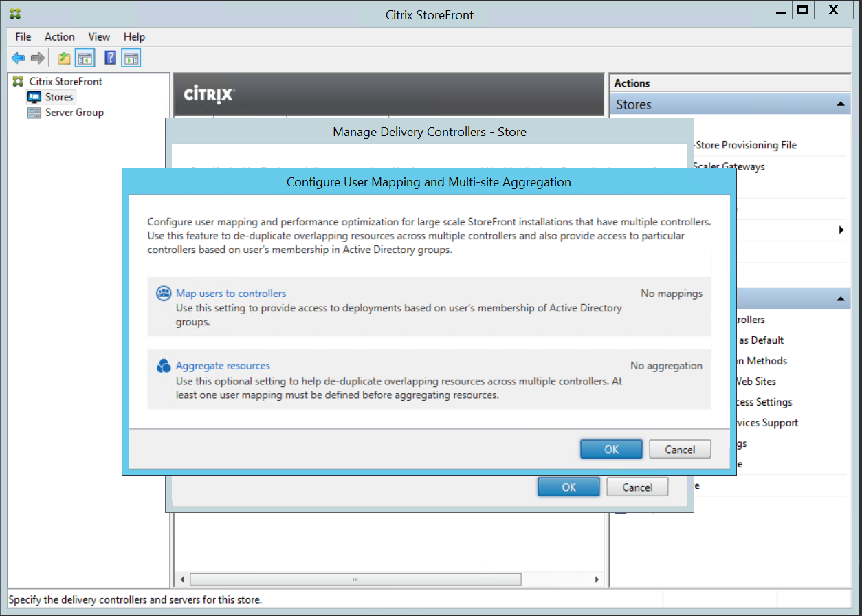This screenshot has height=616, width=862.
Task: Toggle Show/Hide Action Pane toolbar button
Action: (131, 58)
